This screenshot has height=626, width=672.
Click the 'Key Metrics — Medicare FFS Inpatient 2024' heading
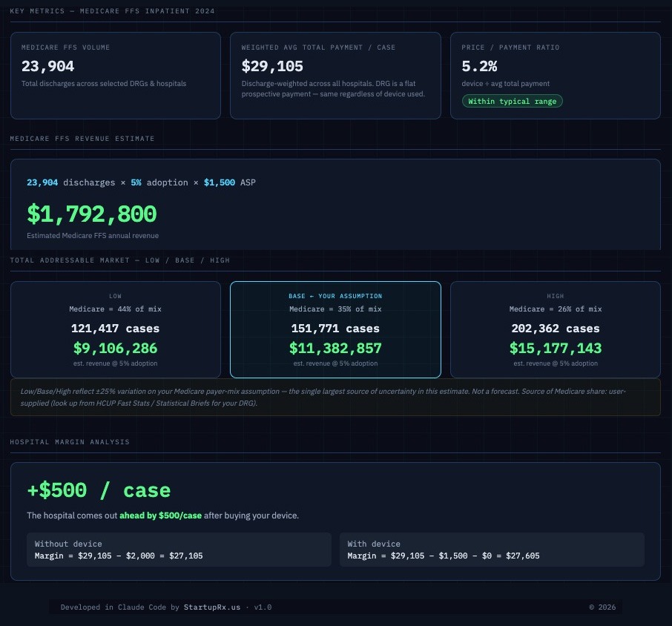tap(112, 11)
